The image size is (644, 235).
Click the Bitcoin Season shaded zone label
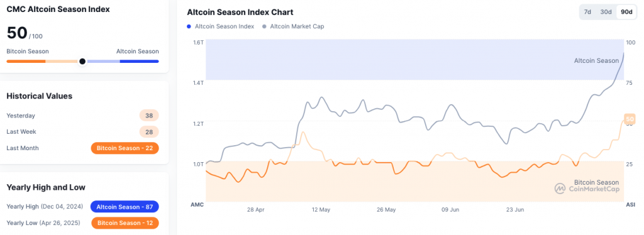[596, 182]
